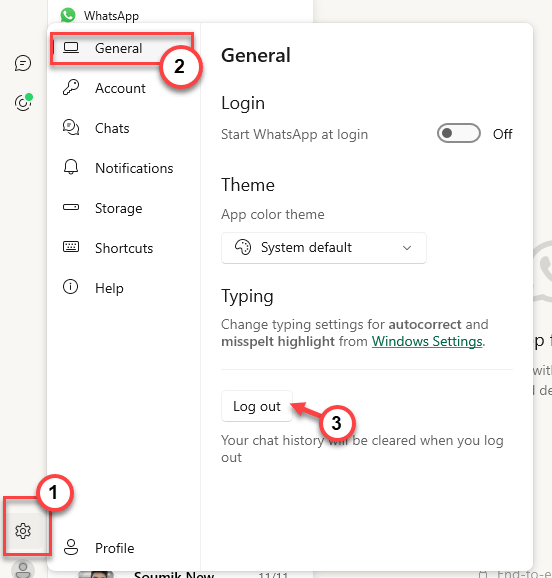Click the Log out button
This screenshot has height=578, width=552.
coord(257,406)
